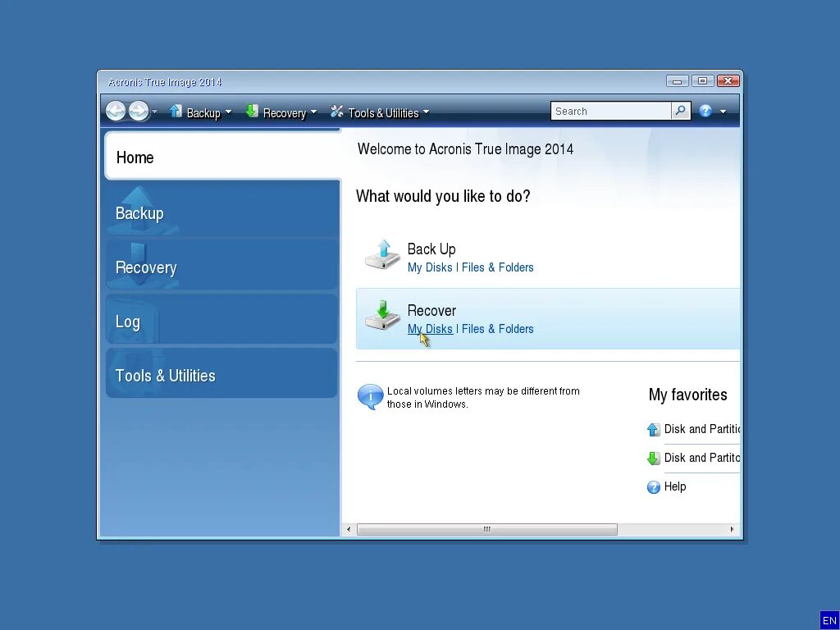The image size is (840, 630).
Task: Expand the Backup toolbar dropdown arrow
Action: pos(228,112)
